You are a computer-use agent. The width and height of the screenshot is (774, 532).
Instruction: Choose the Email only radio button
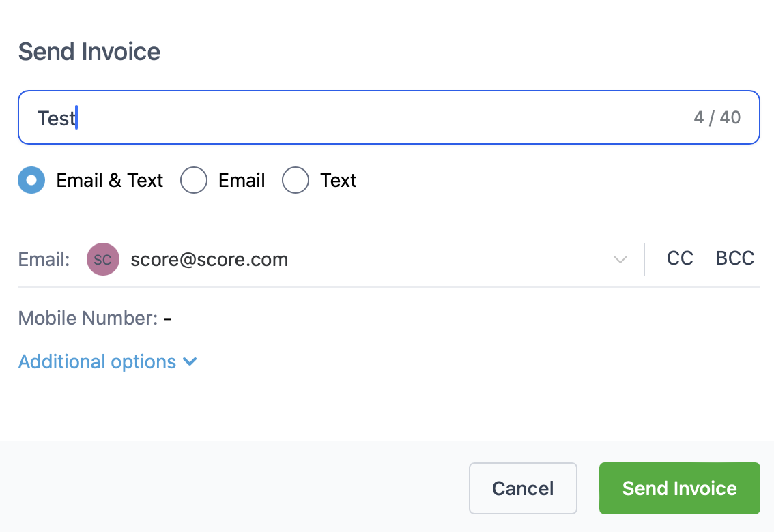point(194,180)
